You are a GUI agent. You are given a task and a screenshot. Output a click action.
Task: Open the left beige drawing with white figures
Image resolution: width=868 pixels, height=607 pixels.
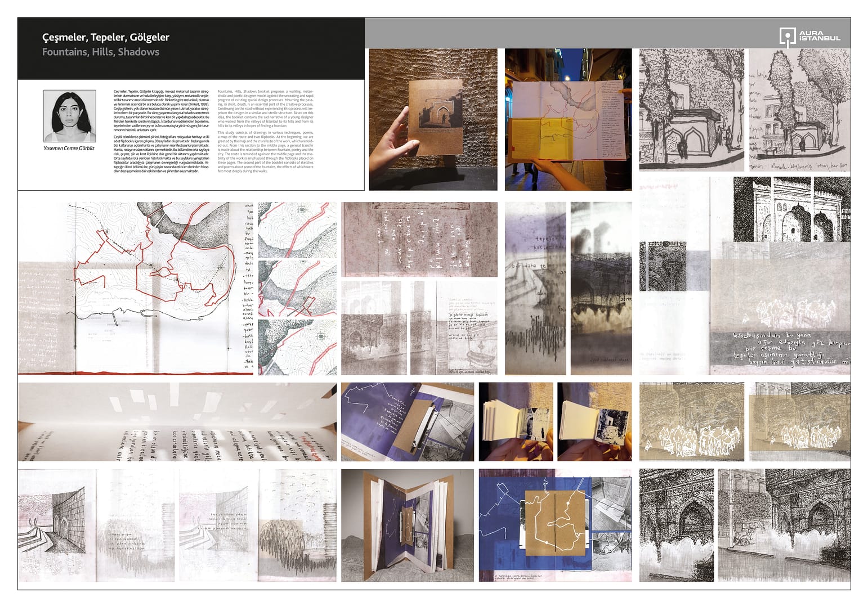click(x=691, y=422)
